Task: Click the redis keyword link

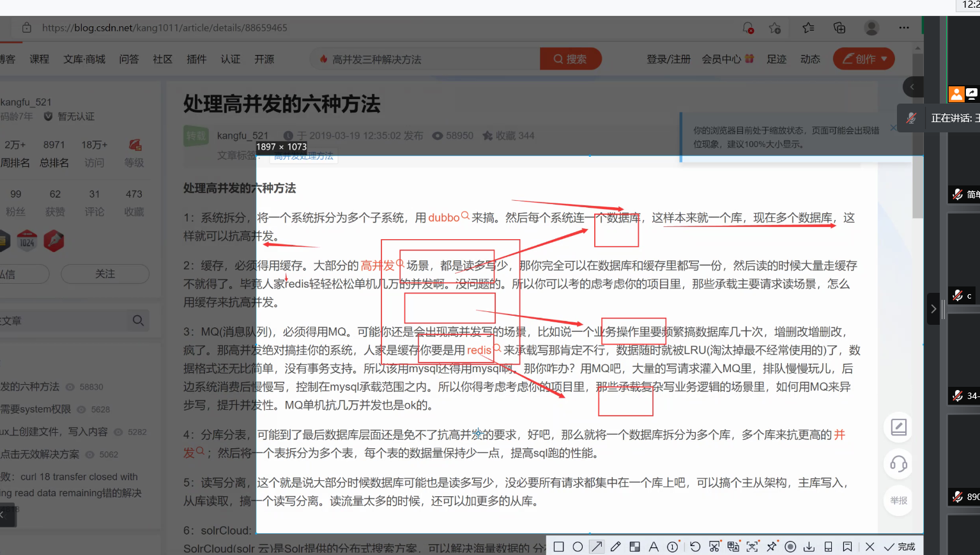Action: (479, 350)
